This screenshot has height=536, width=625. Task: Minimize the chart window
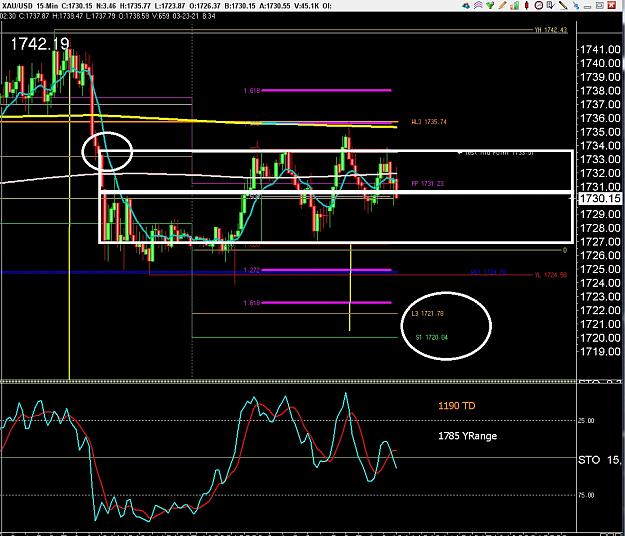tap(588, 7)
